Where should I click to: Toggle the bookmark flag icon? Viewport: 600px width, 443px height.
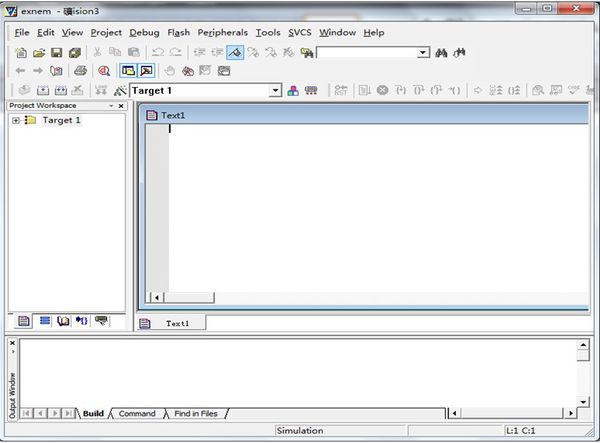click(x=235, y=52)
